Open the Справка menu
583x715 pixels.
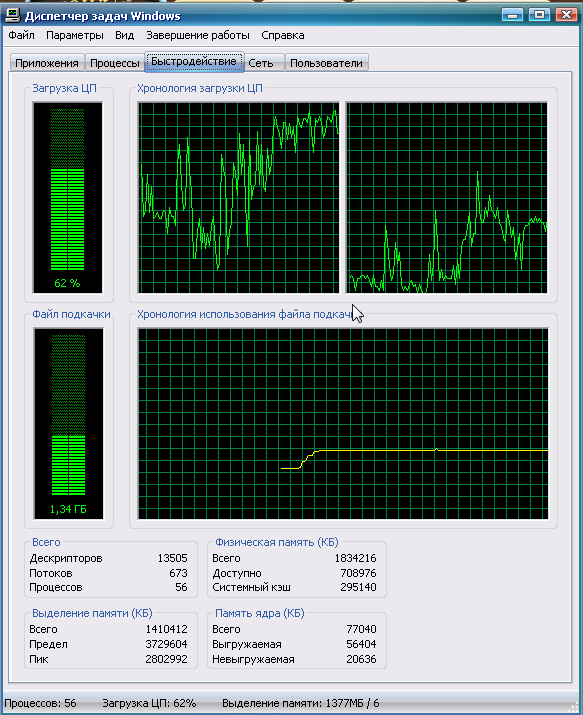283,35
